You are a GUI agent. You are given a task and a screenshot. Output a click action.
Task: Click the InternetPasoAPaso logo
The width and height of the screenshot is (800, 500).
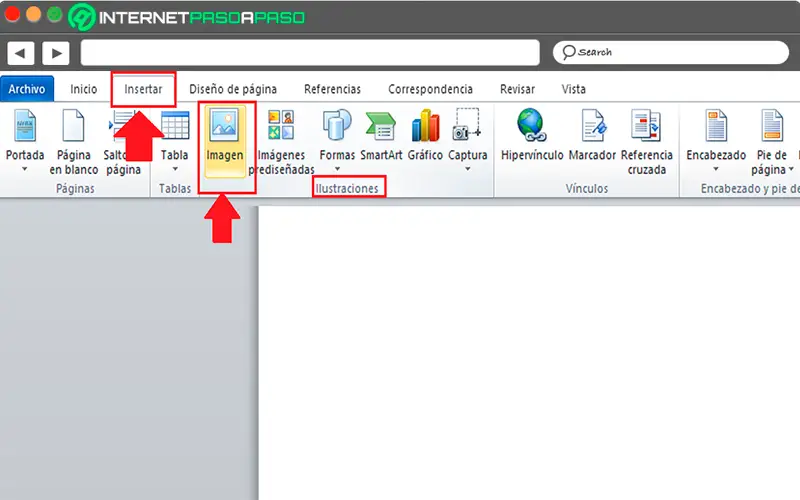click(x=187, y=17)
